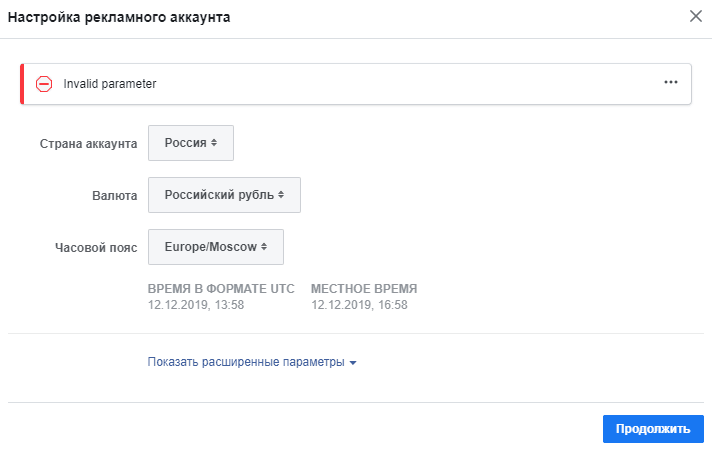This screenshot has height=451, width=712.
Task: Click the Показать расширенные параметры link
Action: (245, 362)
